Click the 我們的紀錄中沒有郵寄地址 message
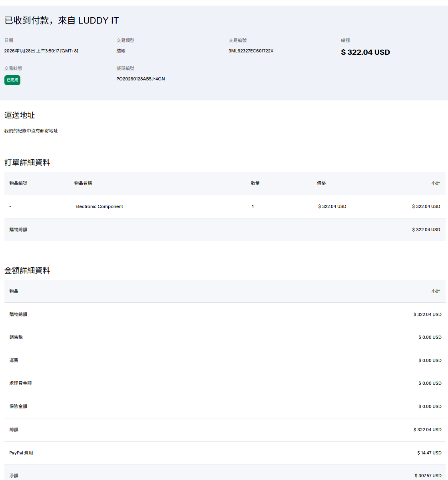 (31, 131)
